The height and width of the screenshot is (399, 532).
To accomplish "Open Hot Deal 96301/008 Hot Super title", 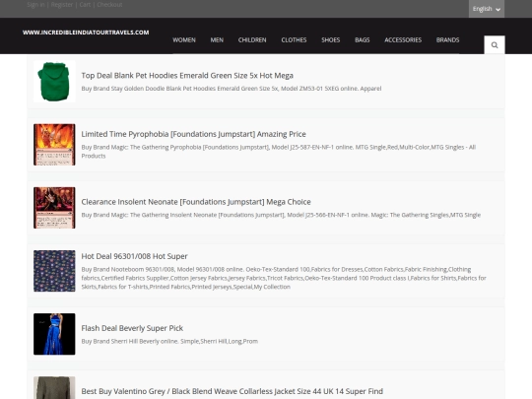I will click(x=134, y=256).
